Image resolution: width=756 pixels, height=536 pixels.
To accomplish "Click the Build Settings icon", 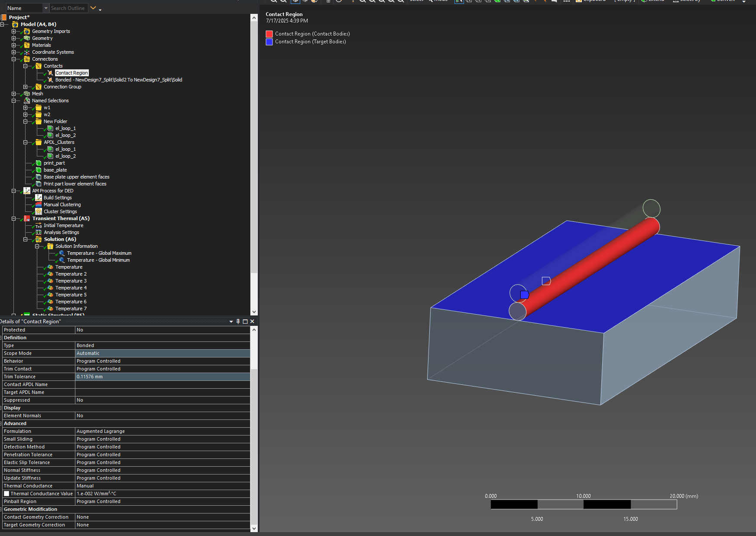I will click(39, 198).
